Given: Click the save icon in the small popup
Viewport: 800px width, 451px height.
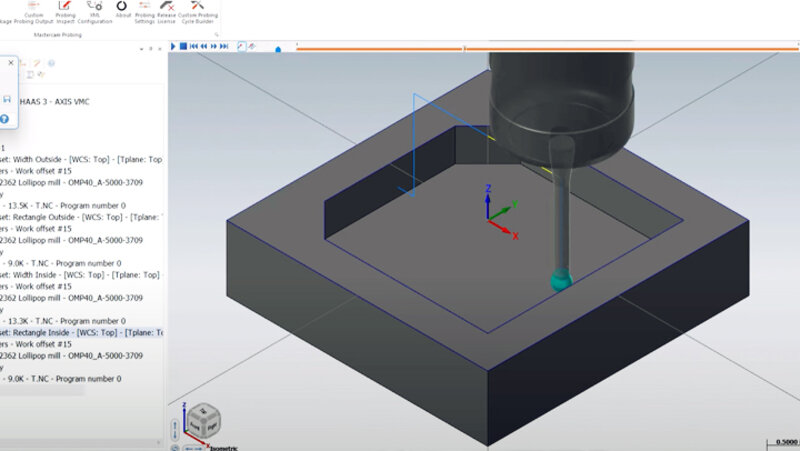Looking at the screenshot, I should [6, 99].
